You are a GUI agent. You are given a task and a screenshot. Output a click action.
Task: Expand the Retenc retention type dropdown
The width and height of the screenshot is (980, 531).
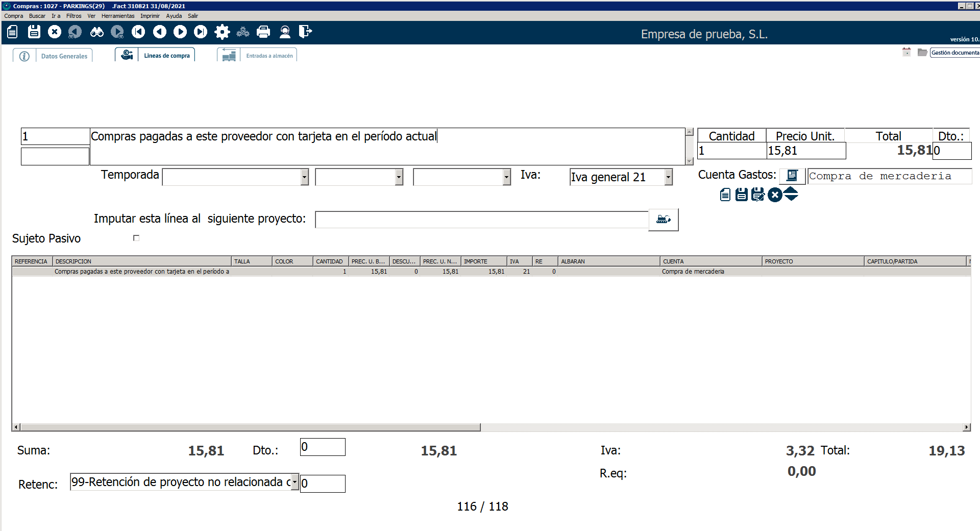tap(295, 482)
